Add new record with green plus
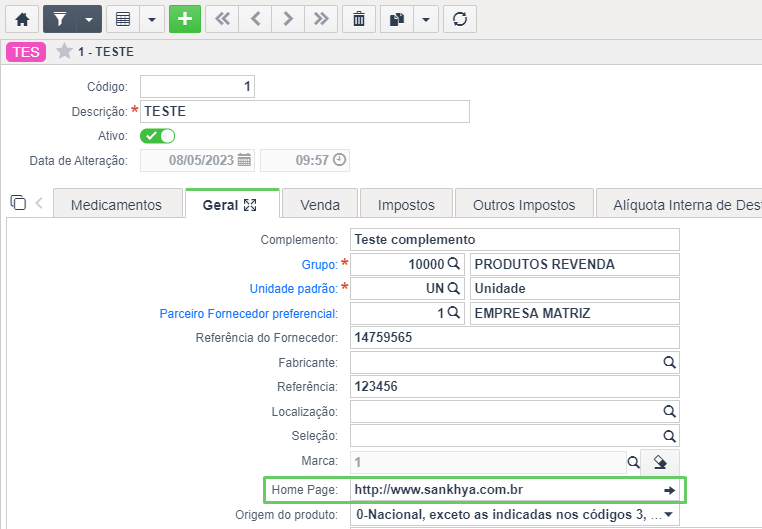The height and width of the screenshot is (529, 762). click(185, 19)
